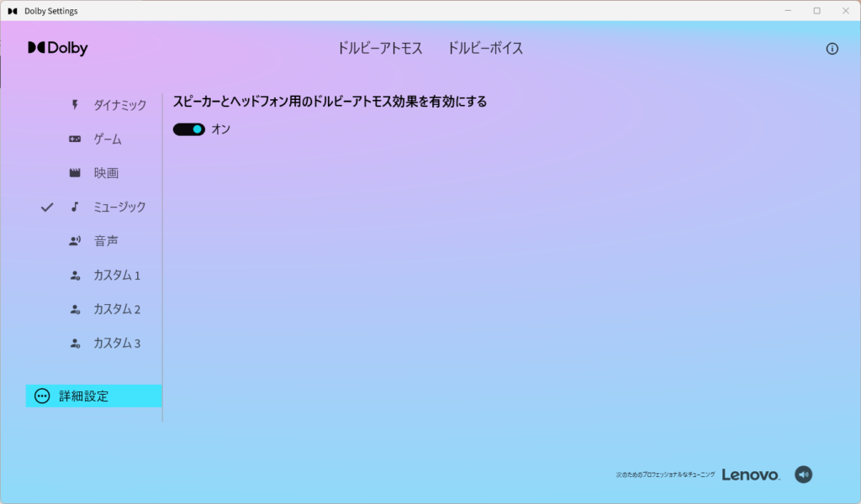This screenshot has width=861, height=504.
Task: Click the Voice speaking-person icon
Action: pyautogui.click(x=75, y=241)
